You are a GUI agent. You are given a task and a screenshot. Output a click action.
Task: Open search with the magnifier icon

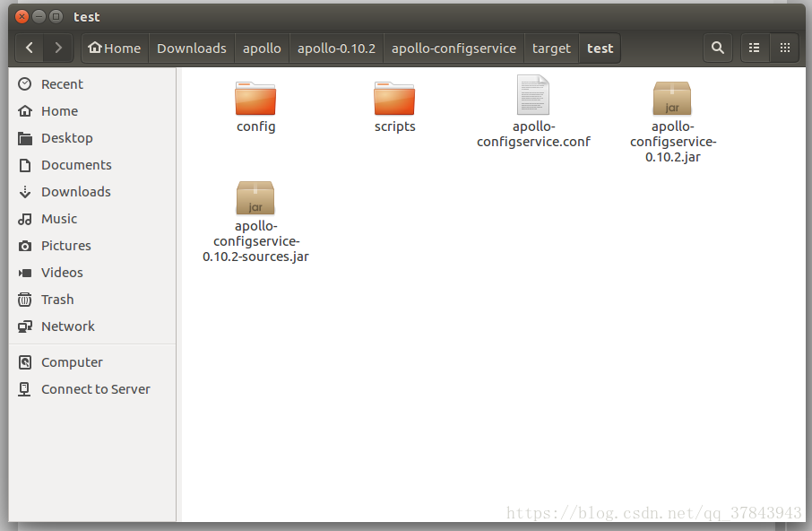coord(717,48)
